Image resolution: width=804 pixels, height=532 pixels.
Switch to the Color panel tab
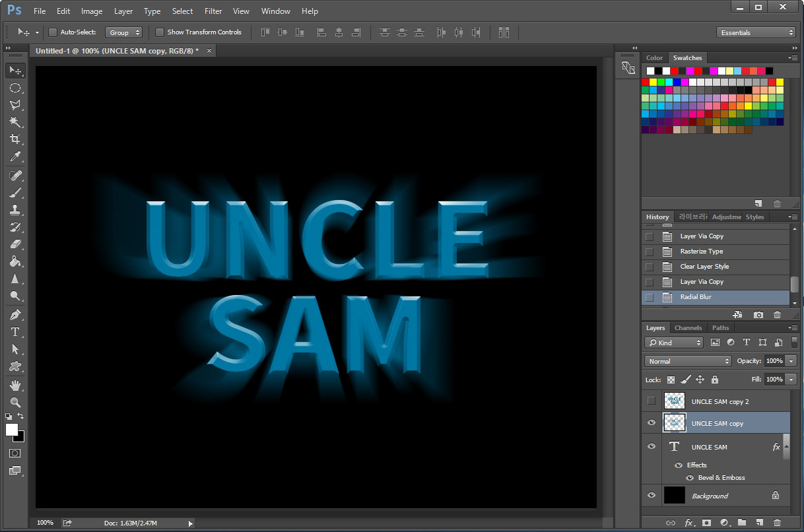pyautogui.click(x=654, y=58)
